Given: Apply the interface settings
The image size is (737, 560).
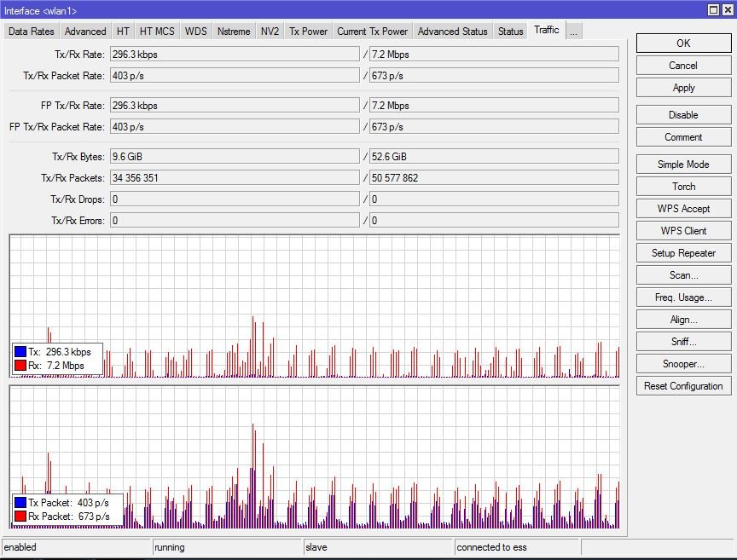Looking at the screenshot, I should pos(683,88).
